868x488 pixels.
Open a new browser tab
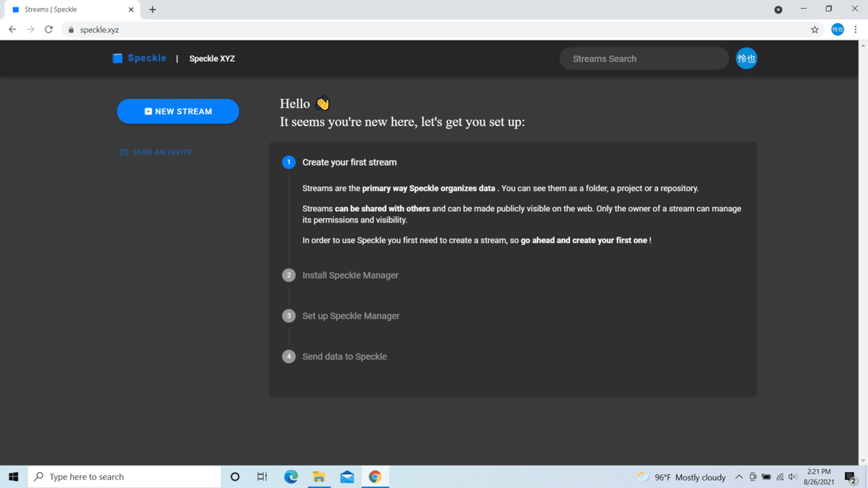pyautogui.click(x=152, y=9)
